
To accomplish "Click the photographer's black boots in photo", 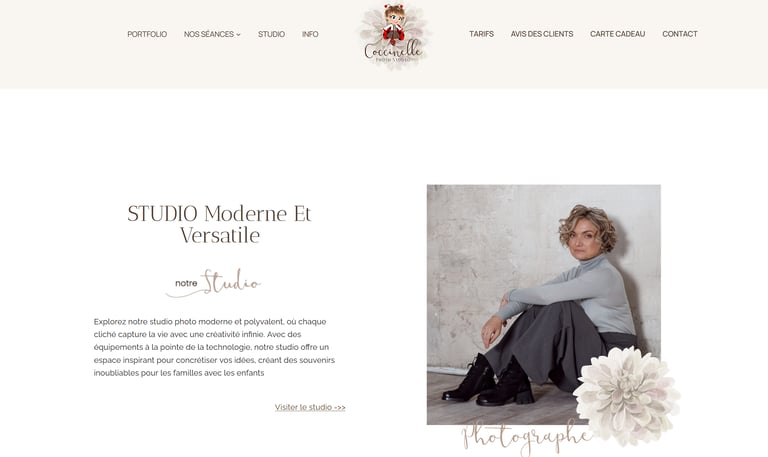I will coord(489,381).
